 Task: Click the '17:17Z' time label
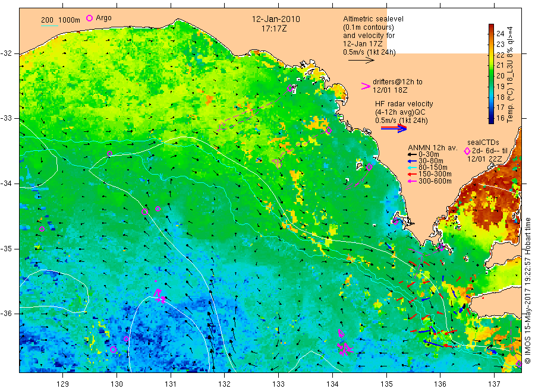click(274, 29)
